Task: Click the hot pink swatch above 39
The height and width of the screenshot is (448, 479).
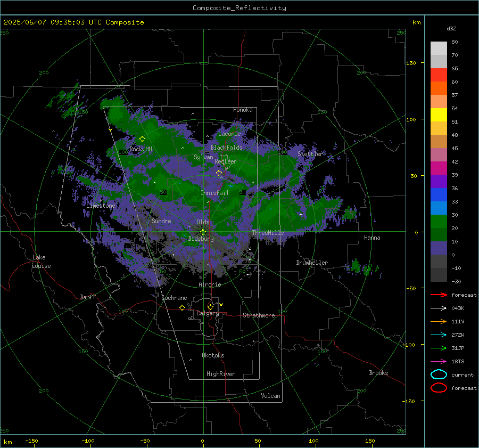Action: (x=439, y=168)
